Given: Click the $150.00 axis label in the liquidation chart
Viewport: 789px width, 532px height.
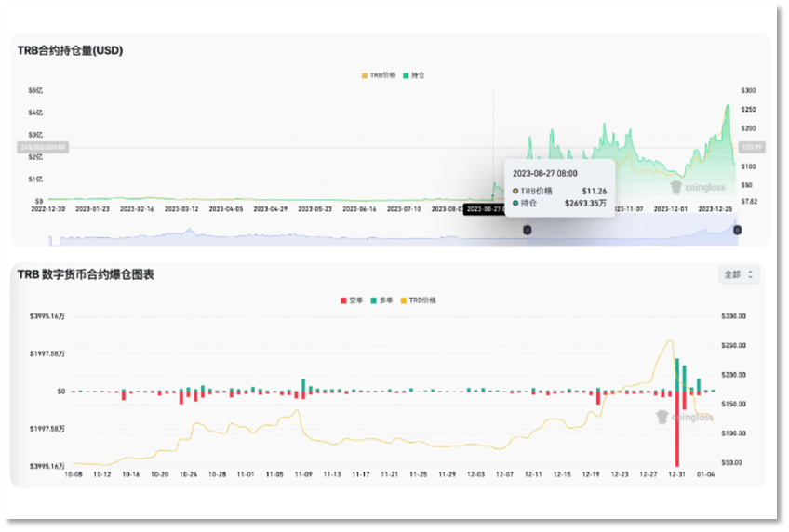Looking at the screenshot, I should [x=733, y=404].
